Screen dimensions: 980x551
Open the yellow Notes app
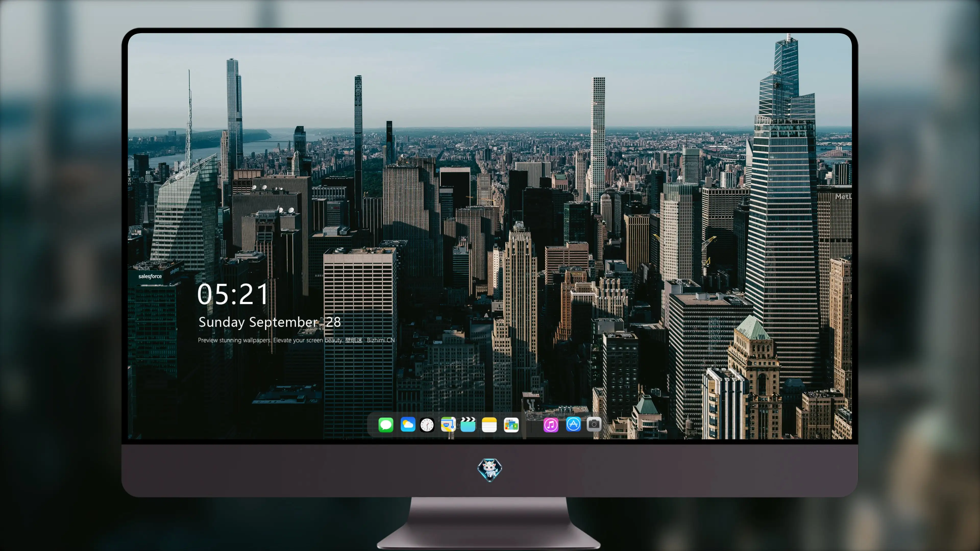[x=489, y=425]
